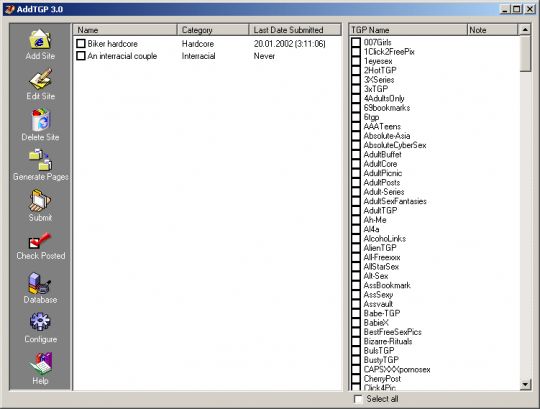Sort by the Name column header

pyautogui.click(x=125, y=30)
